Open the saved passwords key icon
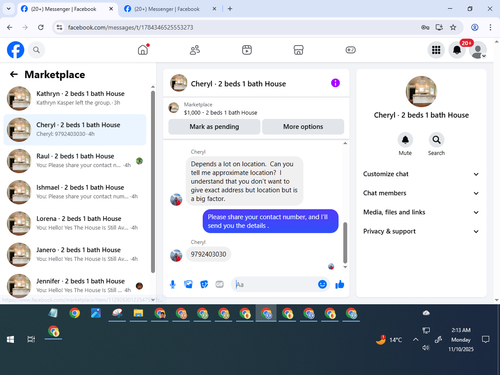The image size is (500, 375). [x=425, y=27]
